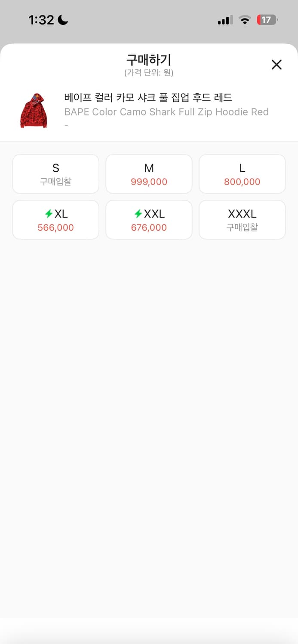This screenshot has height=644, width=298.
Task: Click the 구매하기 header title
Action: (x=149, y=61)
